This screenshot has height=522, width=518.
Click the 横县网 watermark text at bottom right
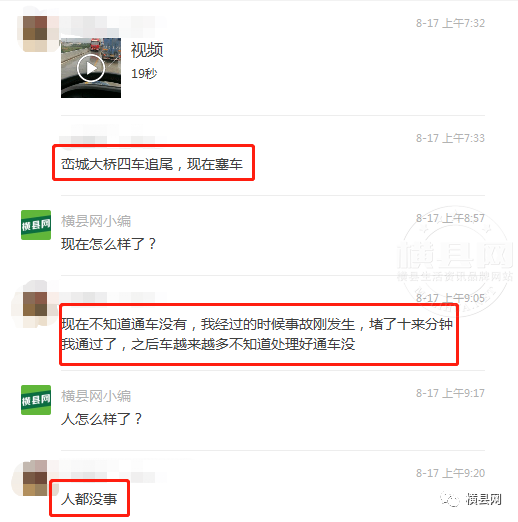click(484, 499)
